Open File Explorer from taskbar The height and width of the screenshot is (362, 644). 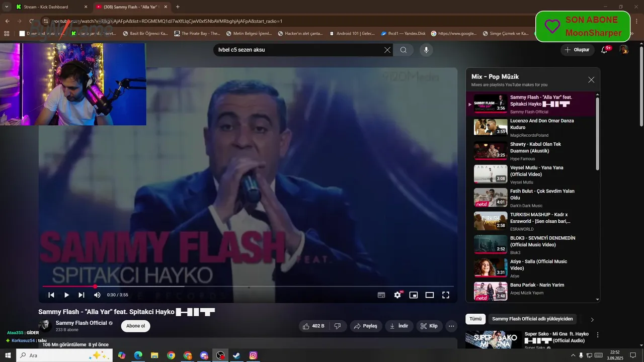click(x=154, y=355)
